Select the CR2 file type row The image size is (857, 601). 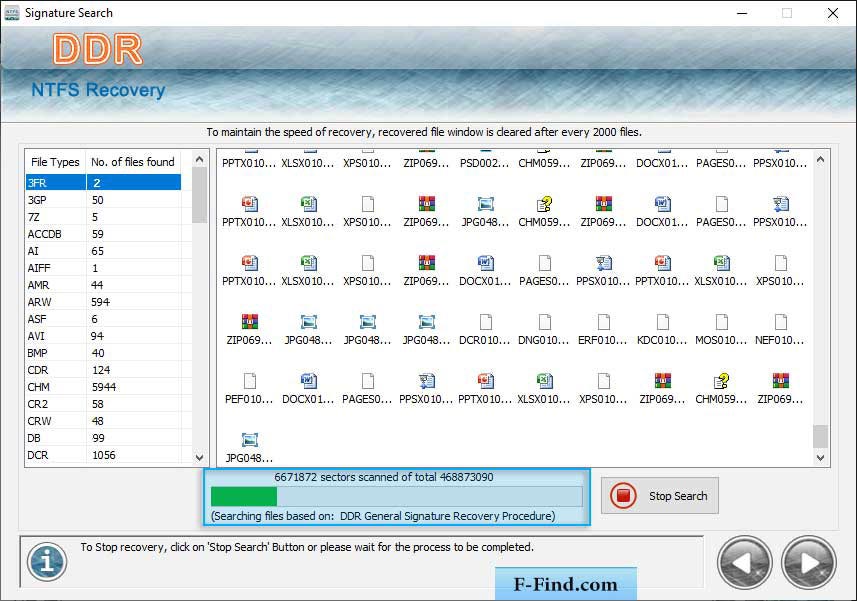[x=103, y=404]
